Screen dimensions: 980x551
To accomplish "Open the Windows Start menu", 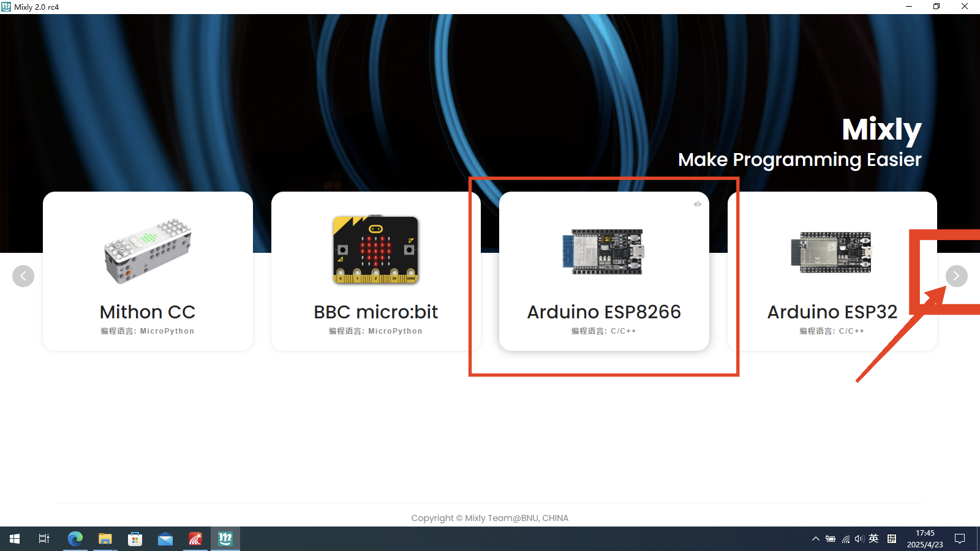I will coord(15,539).
